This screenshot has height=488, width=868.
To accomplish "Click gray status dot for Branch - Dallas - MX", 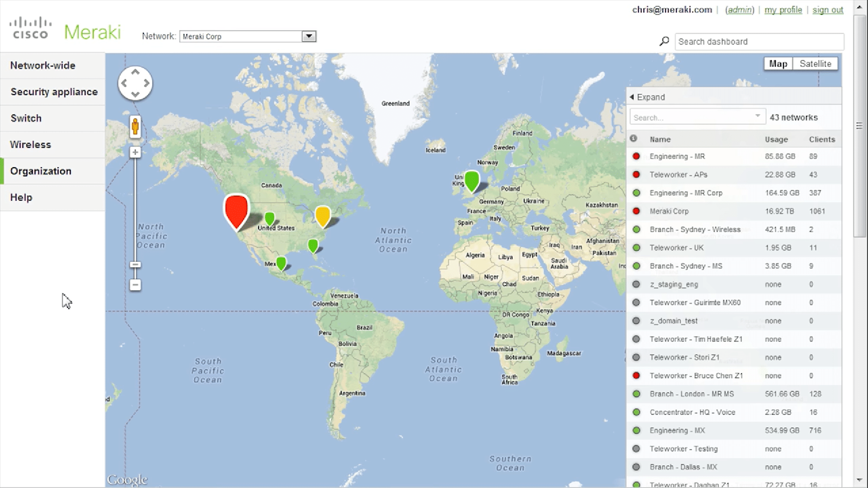I will coord(636,467).
